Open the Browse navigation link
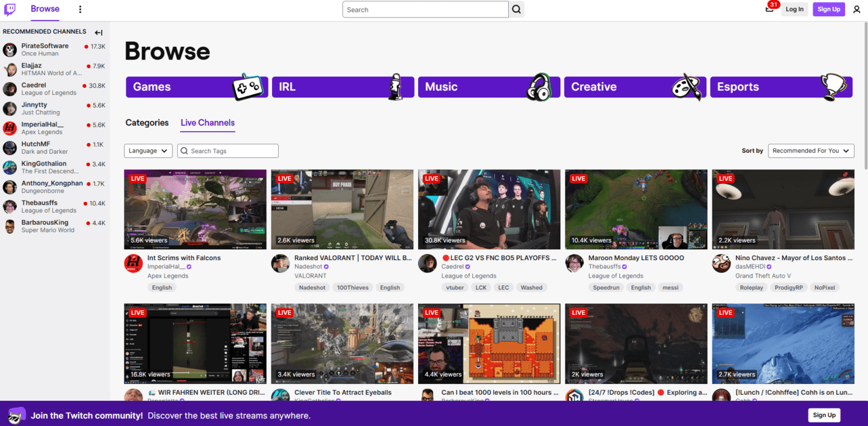The width and height of the screenshot is (868, 426). coord(45,9)
